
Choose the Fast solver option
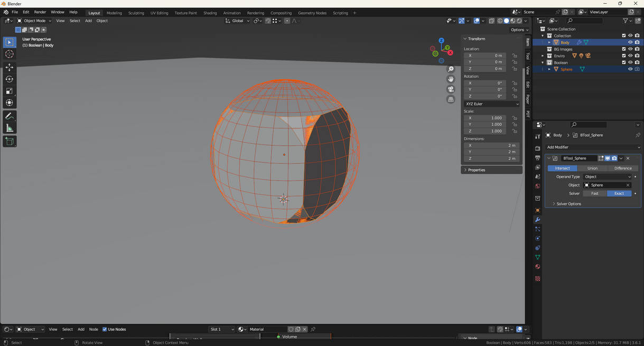point(594,193)
